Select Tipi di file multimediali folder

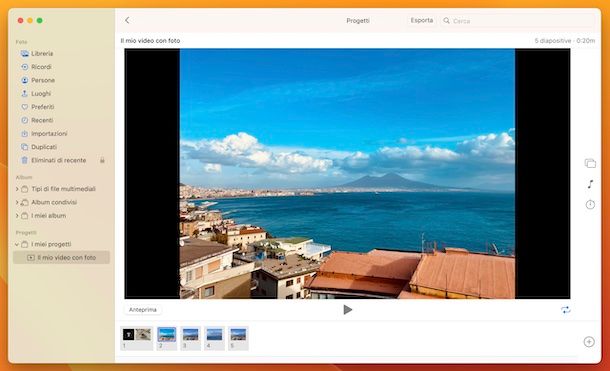point(63,189)
